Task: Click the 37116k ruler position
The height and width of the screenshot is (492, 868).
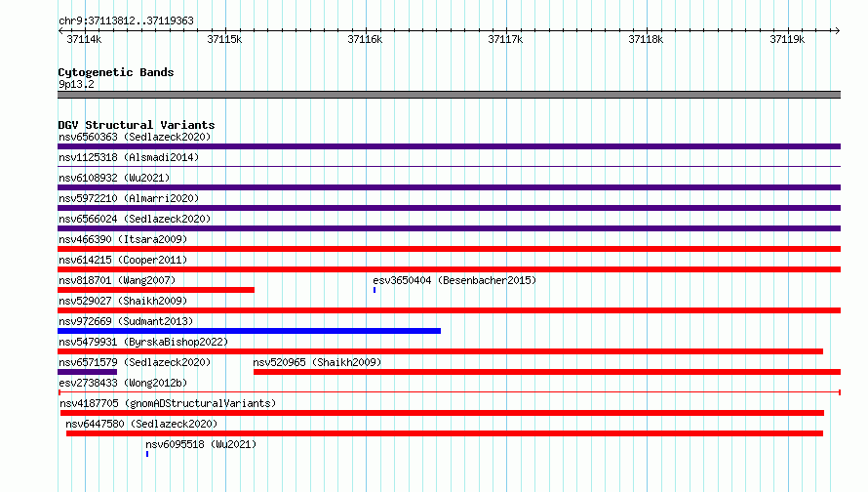Action: (x=365, y=39)
